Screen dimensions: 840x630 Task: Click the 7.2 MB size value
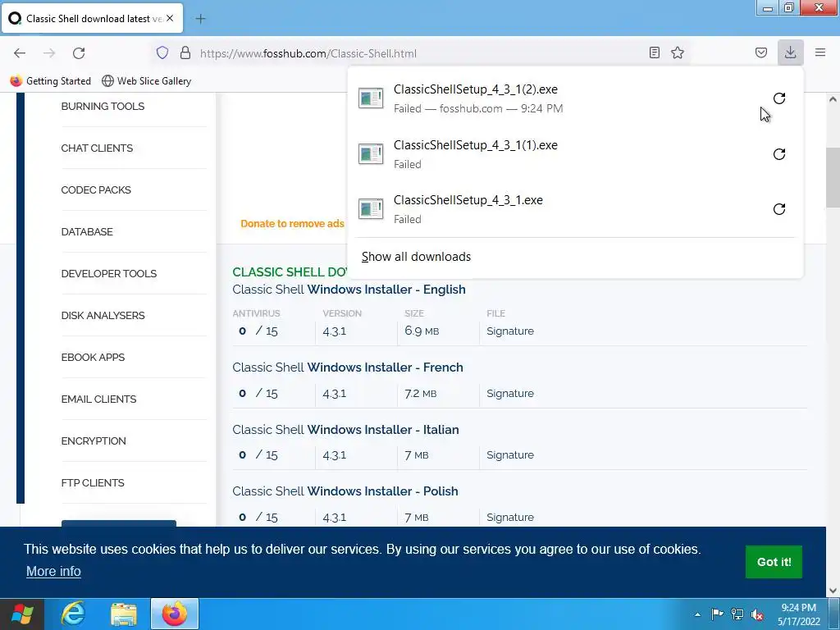click(421, 393)
